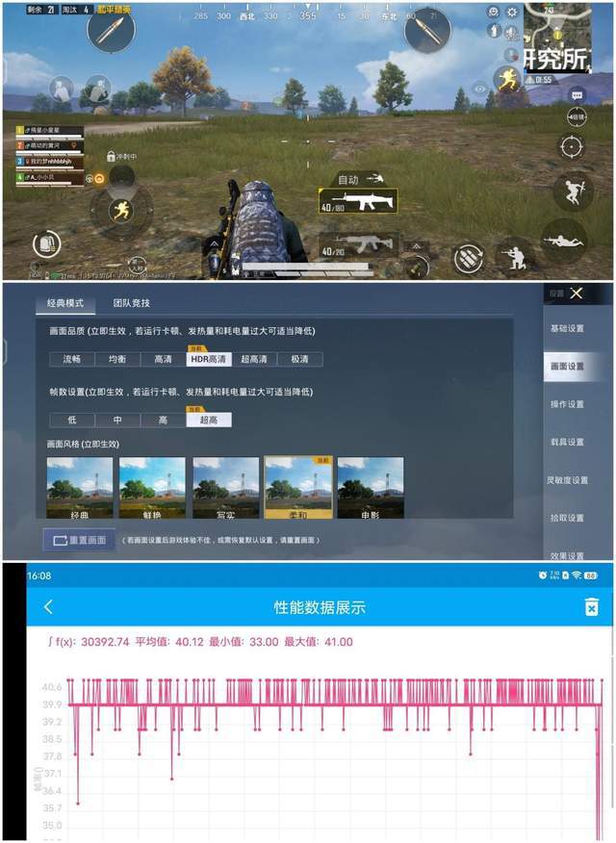Open the quick chat message icon

tap(577, 95)
